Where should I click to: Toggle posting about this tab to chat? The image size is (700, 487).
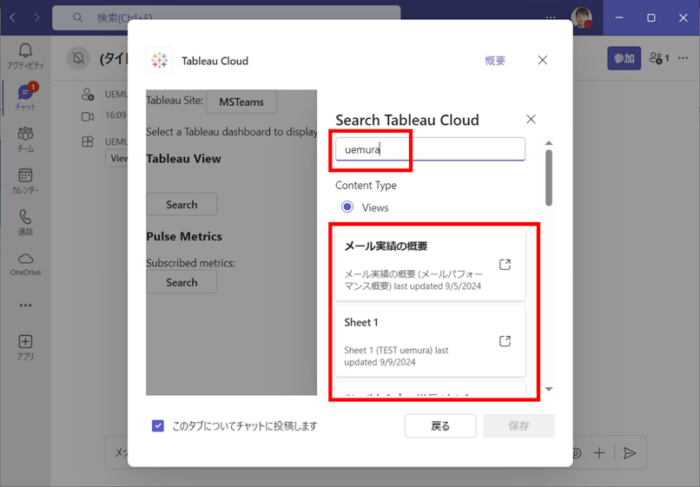tap(158, 426)
